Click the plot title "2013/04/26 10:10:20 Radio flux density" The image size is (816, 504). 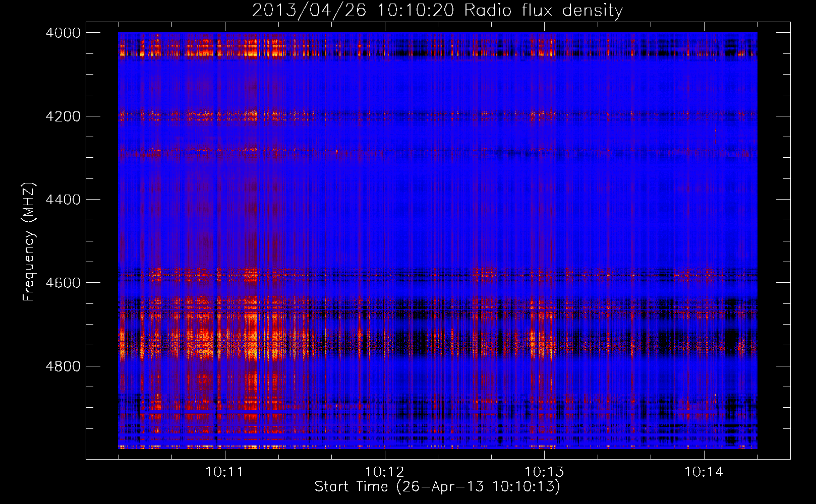tap(437, 11)
